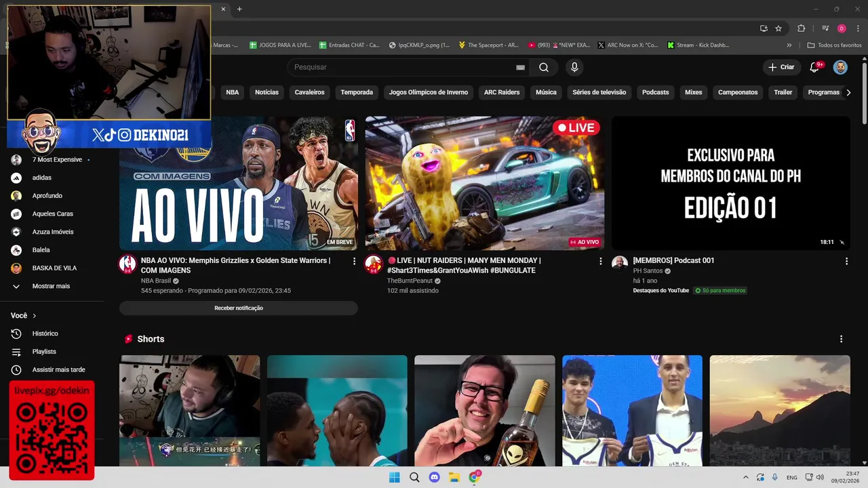Open Chrome media controls icon
Viewport: 868px width, 488px height.
(825, 28)
